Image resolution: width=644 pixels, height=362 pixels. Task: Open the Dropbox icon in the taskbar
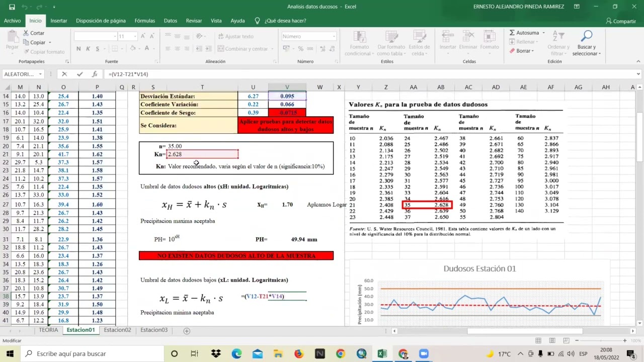pos(216,353)
